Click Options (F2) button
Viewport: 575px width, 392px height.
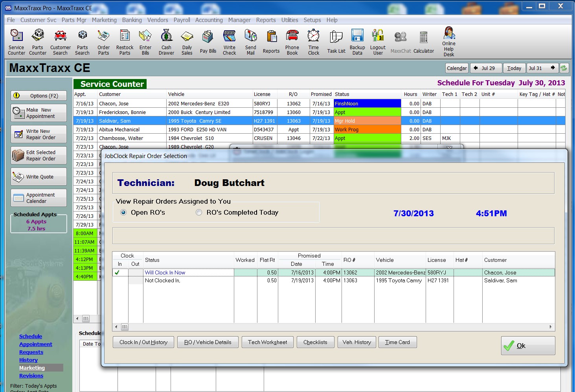pos(39,96)
